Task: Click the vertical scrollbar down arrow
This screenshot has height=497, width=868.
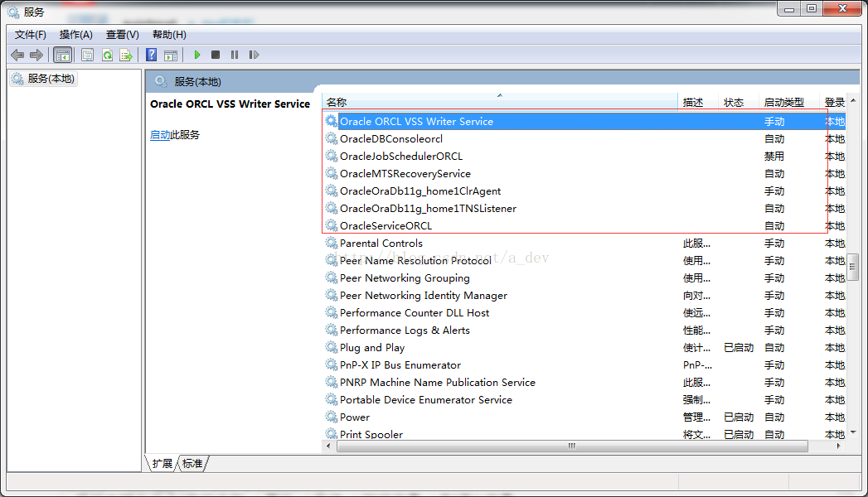Action: pyautogui.click(x=853, y=432)
